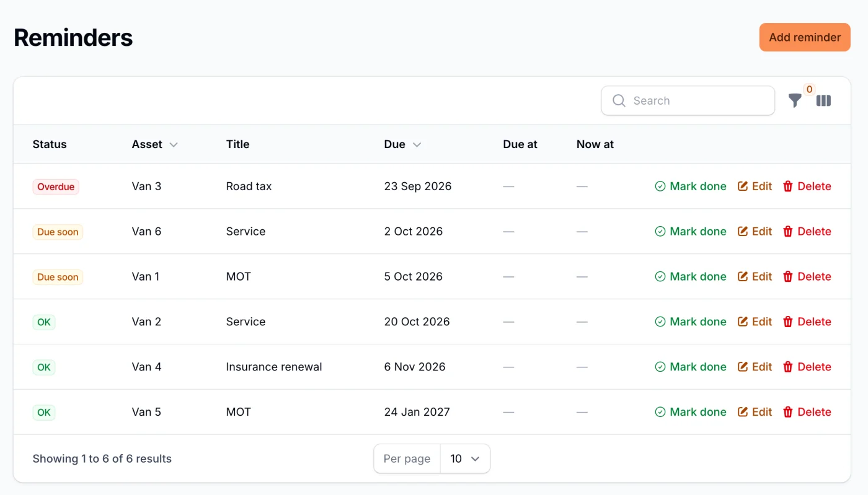
Task: Click the OK badge for Van 2
Action: coord(44,323)
